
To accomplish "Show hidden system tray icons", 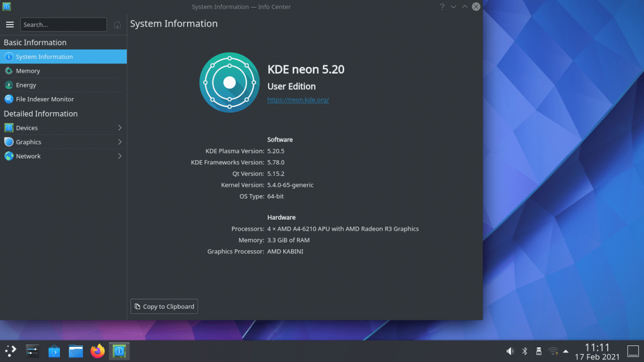I will point(566,351).
